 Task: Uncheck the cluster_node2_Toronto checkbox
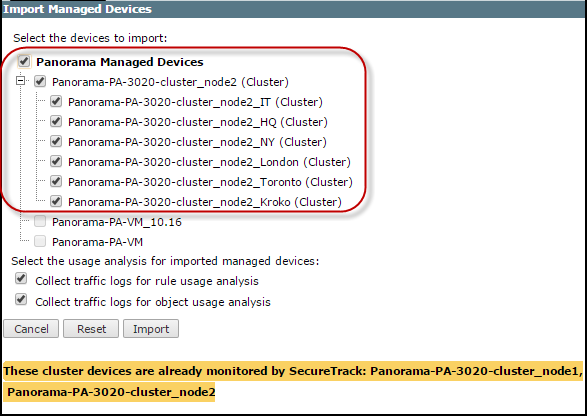point(56,181)
